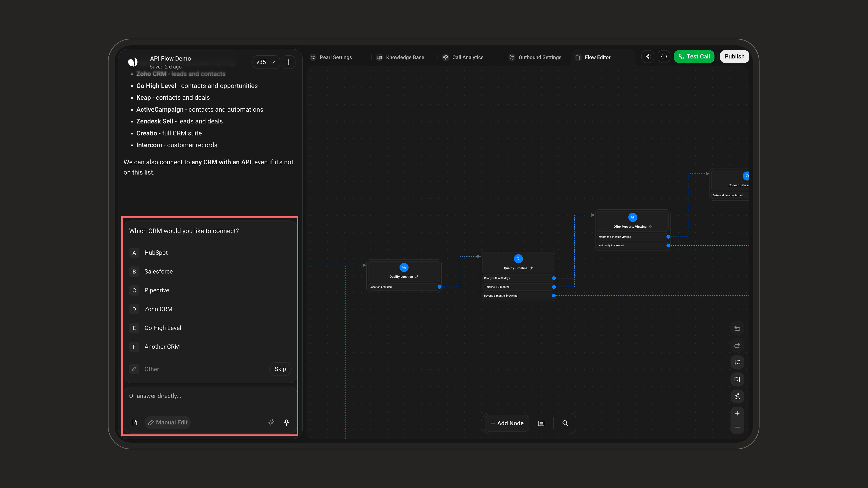Click the undo arrow icon
868x488 pixels.
pyautogui.click(x=737, y=328)
